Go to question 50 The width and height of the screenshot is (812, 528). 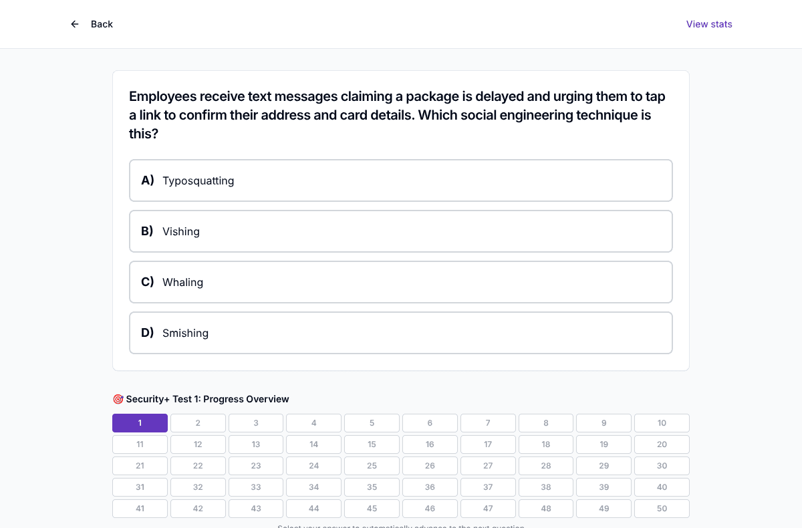click(x=662, y=509)
